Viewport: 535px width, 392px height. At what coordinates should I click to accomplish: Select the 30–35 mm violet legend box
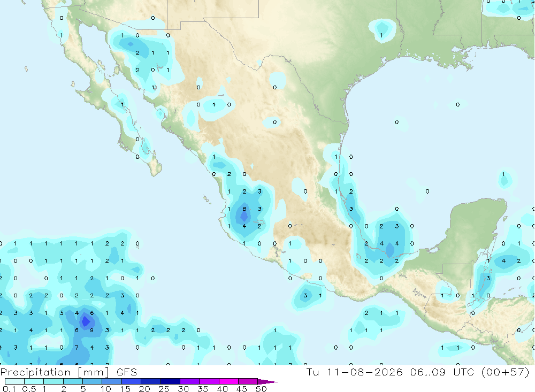[190, 381]
